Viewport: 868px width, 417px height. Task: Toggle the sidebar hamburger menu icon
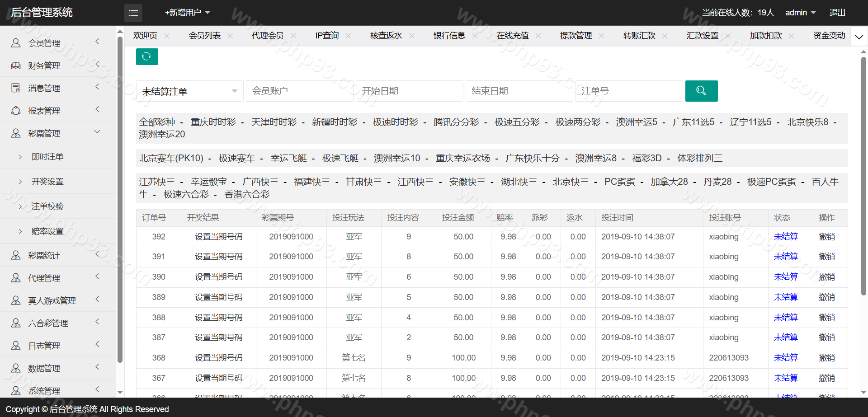(133, 13)
